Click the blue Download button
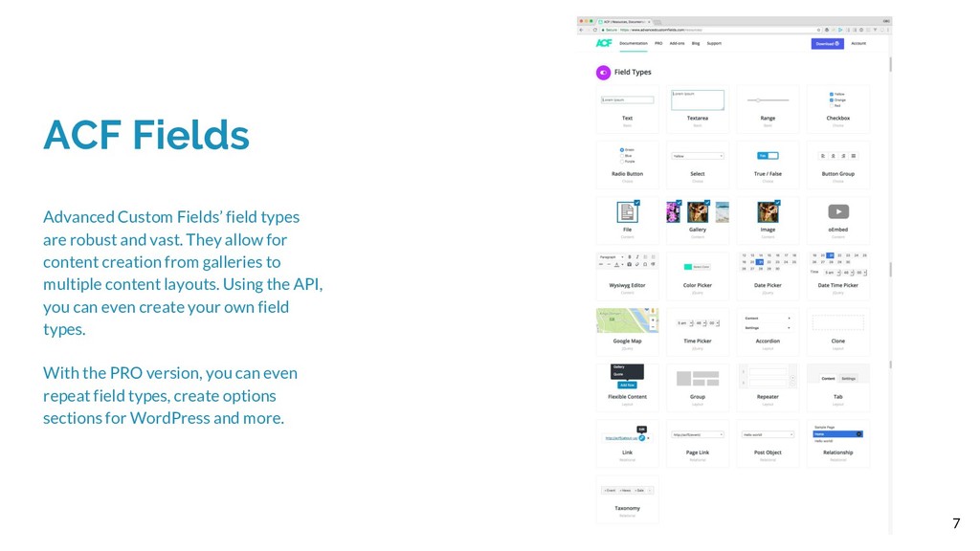This screenshot has height=551, width=980. 828,44
